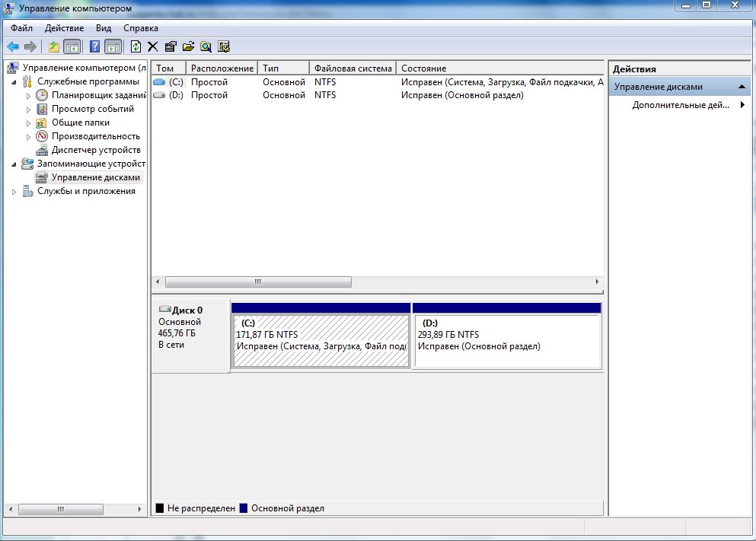Click the blue Help question mark icon
Screen dimensions: 756x541
[95, 46]
